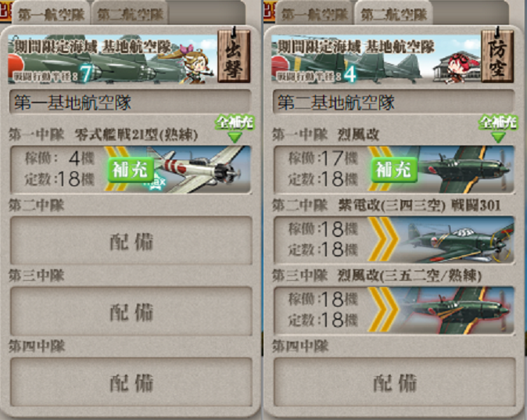Viewport: 527px width, 420px height.
Task: Select the 紫電改(三四三空) aircraft image
Action: pyautogui.click(x=457, y=239)
